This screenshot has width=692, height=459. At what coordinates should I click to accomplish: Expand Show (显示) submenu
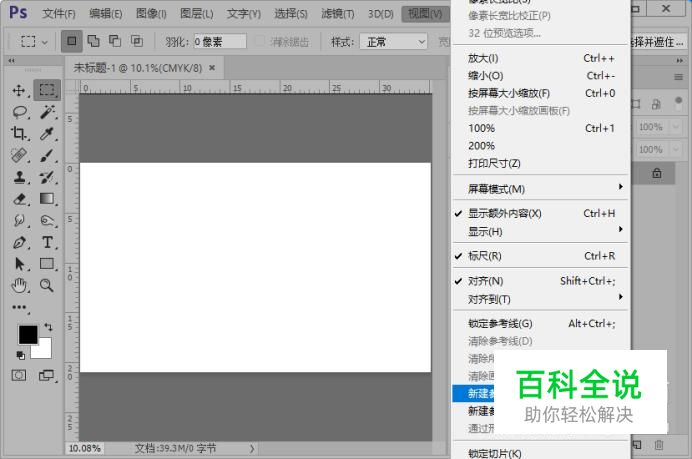click(x=540, y=231)
